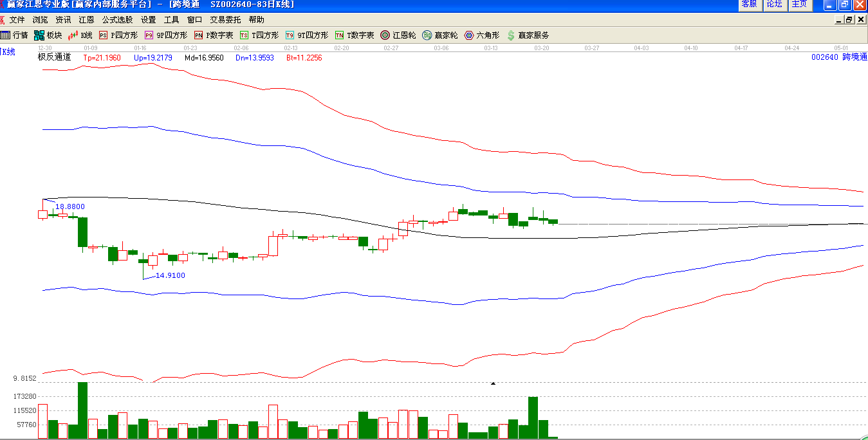The width and height of the screenshot is (868, 440).
Task: Open the 浏览 menu
Action: [x=40, y=20]
